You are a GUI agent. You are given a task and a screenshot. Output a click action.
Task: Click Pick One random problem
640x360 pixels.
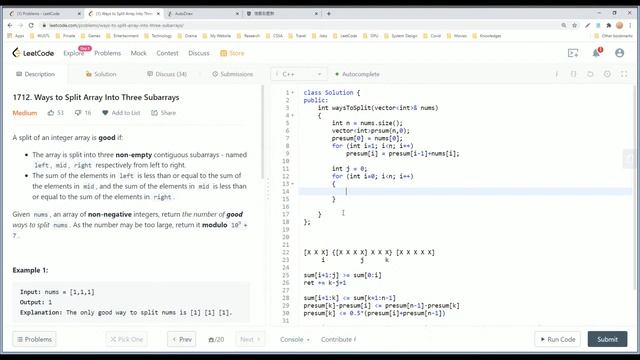pyautogui.click(x=127, y=339)
